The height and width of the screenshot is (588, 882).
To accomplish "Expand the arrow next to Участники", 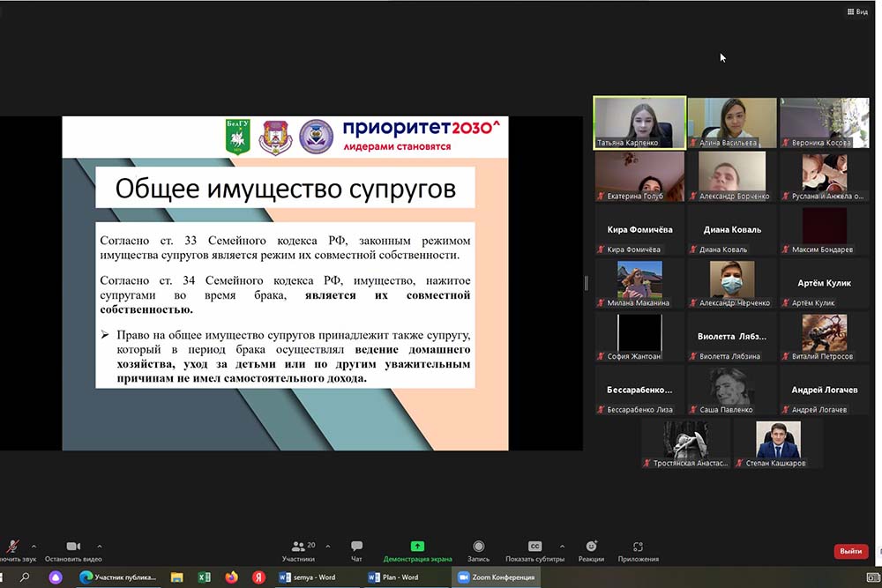I will pyautogui.click(x=327, y=546).
